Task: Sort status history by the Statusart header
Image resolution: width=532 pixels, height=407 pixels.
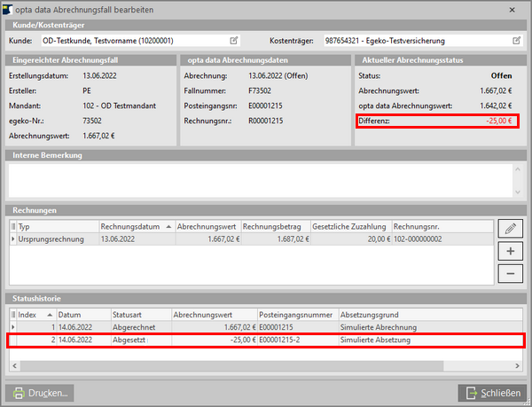Action: (x=140, y=314)
